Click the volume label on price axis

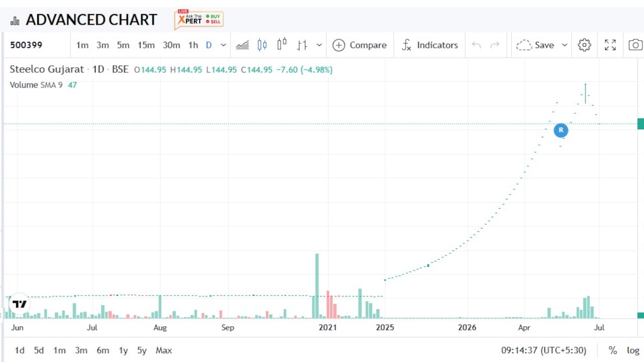(640, 315)
